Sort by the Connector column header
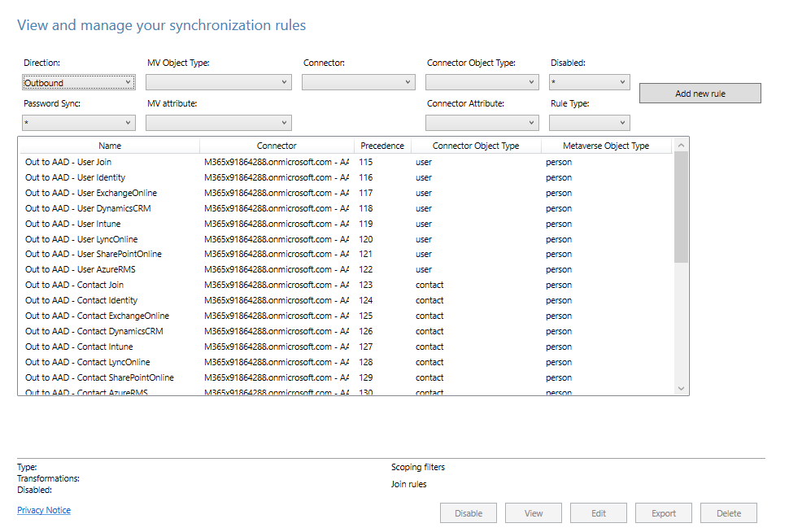This screenshot has height=532, width=789. click(x=277, y=146)
